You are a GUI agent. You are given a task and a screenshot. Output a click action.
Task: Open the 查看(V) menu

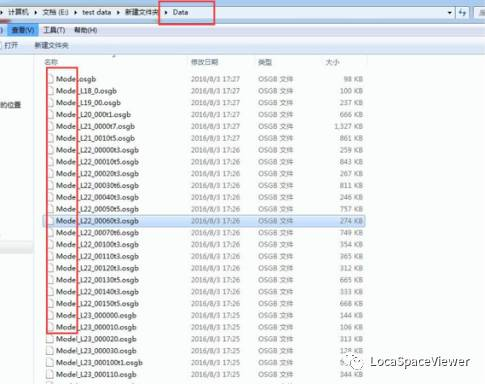pyautogui.click(x=23, y=30)
